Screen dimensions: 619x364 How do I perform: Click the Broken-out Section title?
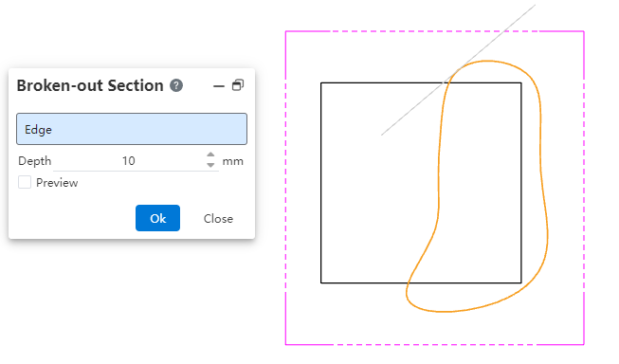[90, 85]
